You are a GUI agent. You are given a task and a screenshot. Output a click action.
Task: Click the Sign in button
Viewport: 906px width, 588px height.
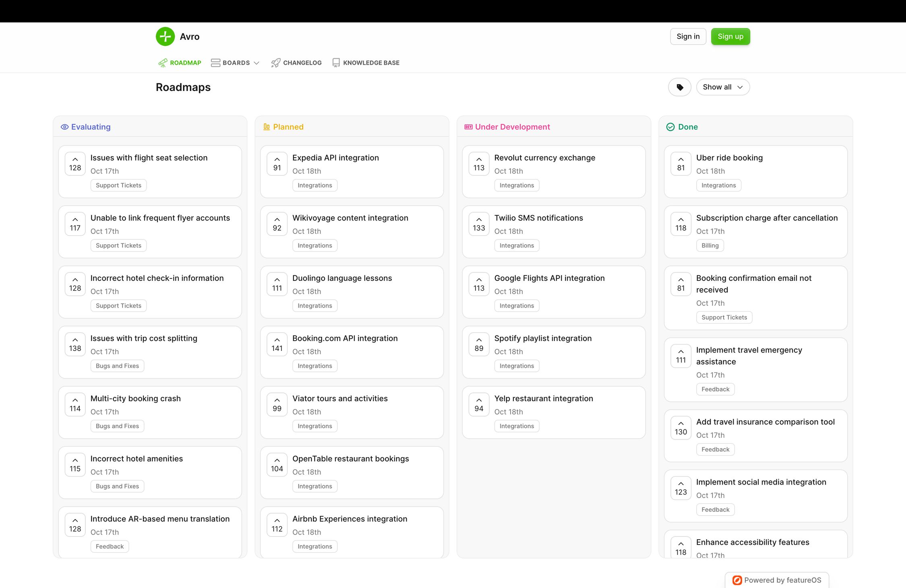687,36
